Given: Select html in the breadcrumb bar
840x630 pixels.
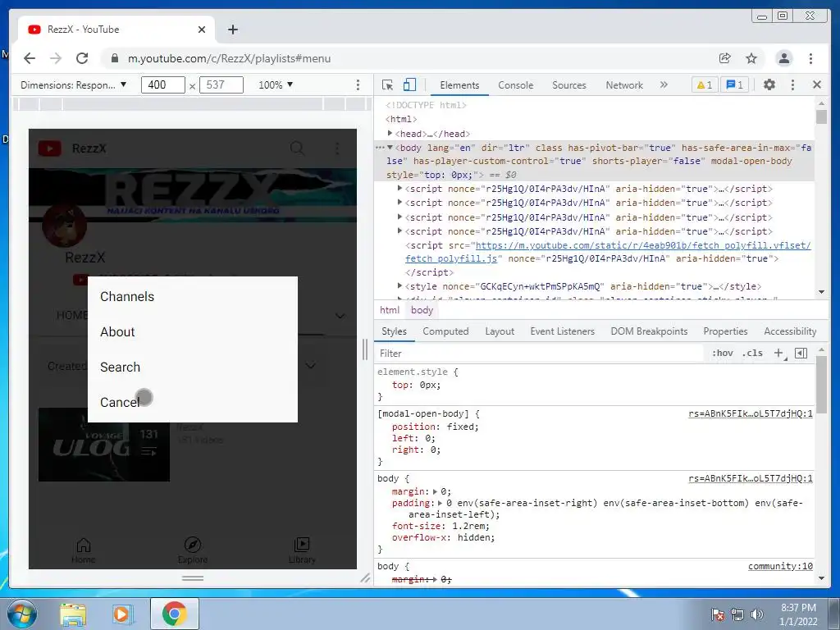Looking at the screenshot, I should click(390, 309).
